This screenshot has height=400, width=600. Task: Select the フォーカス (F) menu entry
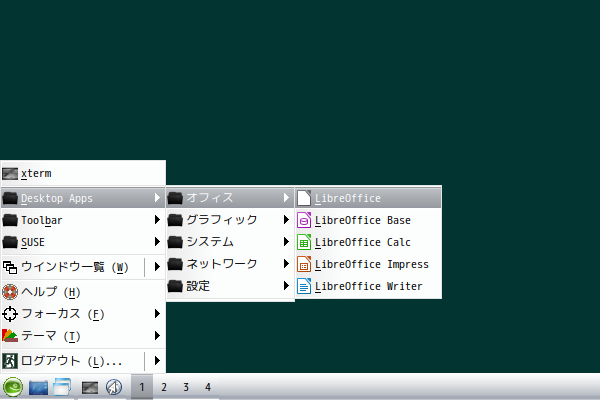pyautogui.click(x=83, y=314)
